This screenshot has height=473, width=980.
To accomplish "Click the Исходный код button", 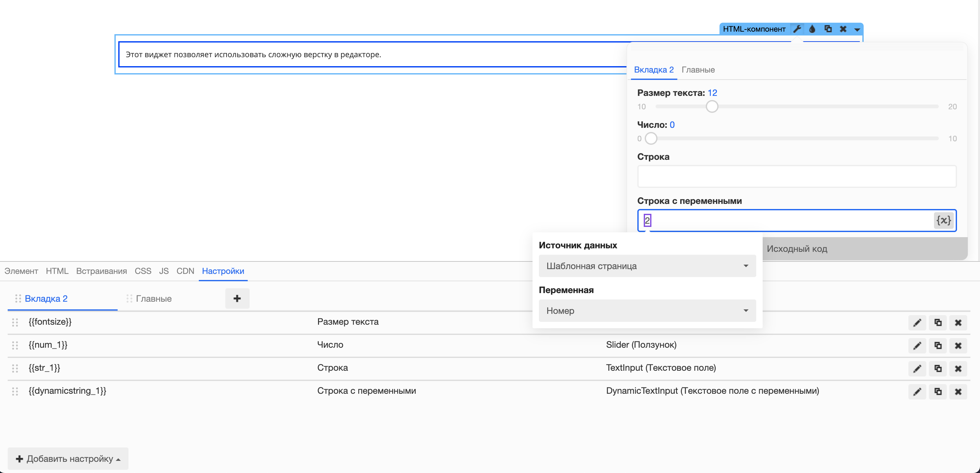I will pyautogui.click(x=864, y=249).
